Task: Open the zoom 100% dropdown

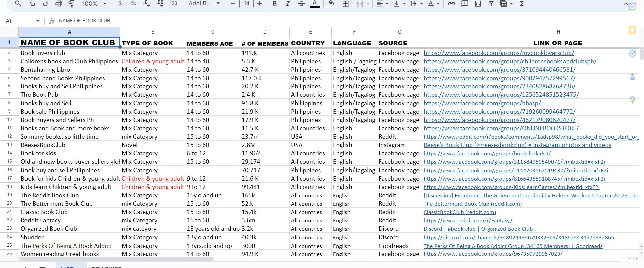Action: click(x=94, y=4)
